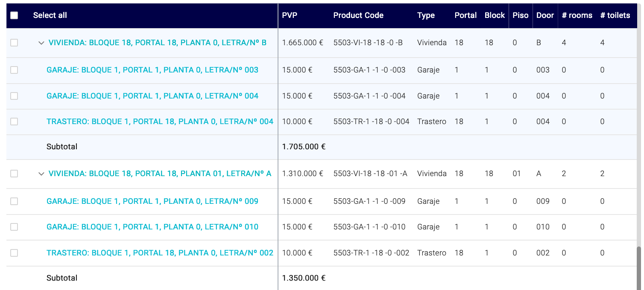Viewport: 644px width, 290px height.
Task: Sort by the PVP column header
Action: (x=290, y=15)
